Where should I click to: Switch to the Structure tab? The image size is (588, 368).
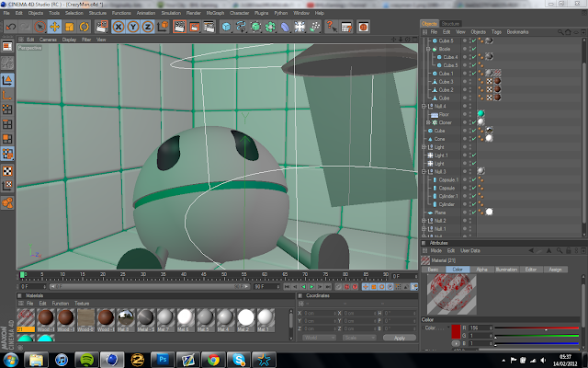(x=450, y=24)
